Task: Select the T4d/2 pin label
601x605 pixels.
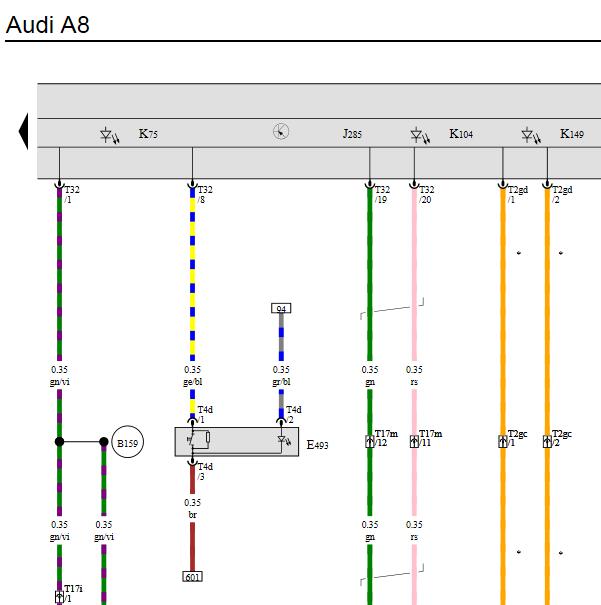Action: point(294,414)
